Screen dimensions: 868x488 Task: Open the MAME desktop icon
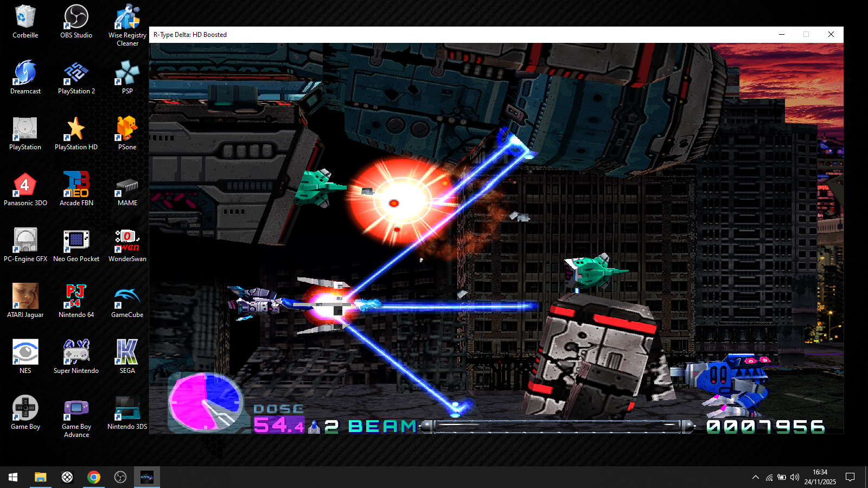[x=127, y=189]
